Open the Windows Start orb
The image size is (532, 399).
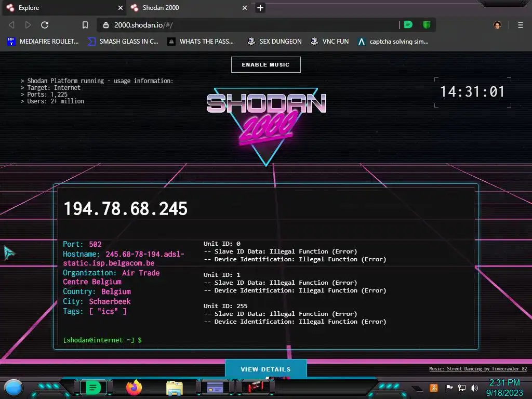[14, 388]
